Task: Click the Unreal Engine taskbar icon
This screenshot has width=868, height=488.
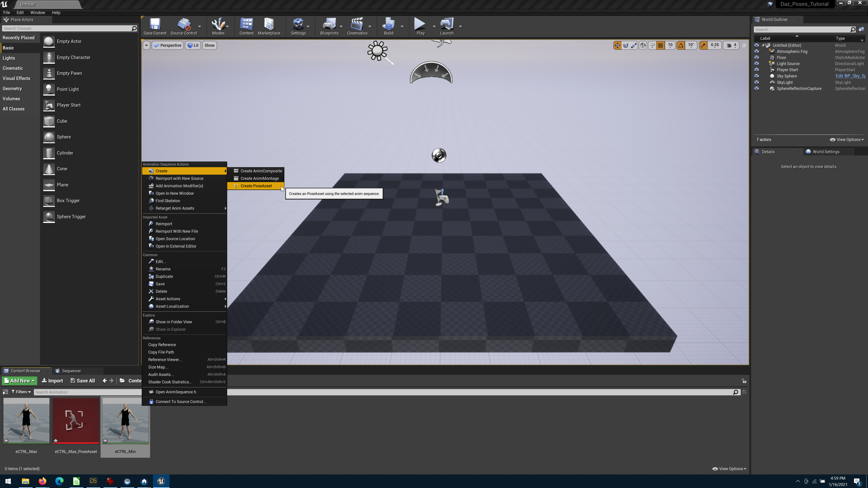Action: 161,481
